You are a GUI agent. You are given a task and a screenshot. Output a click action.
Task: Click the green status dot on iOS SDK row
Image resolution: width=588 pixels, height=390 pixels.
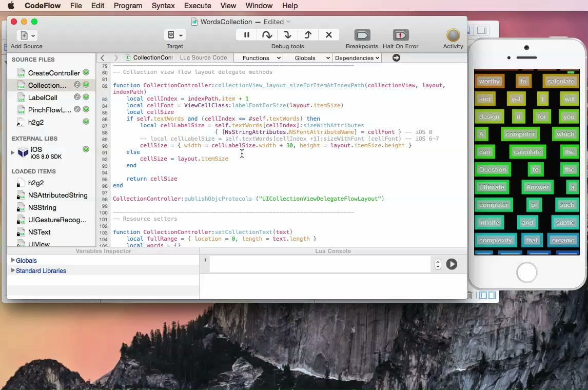tap(86, 150)
